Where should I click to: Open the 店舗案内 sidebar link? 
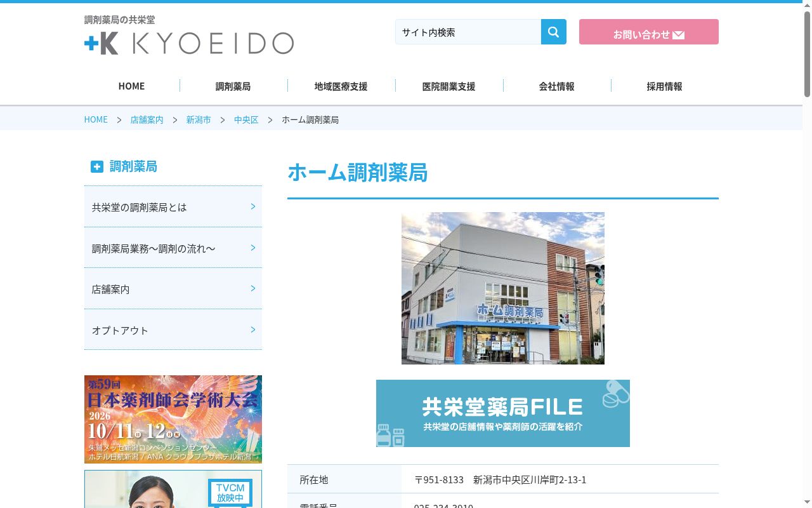coord(173,288)
